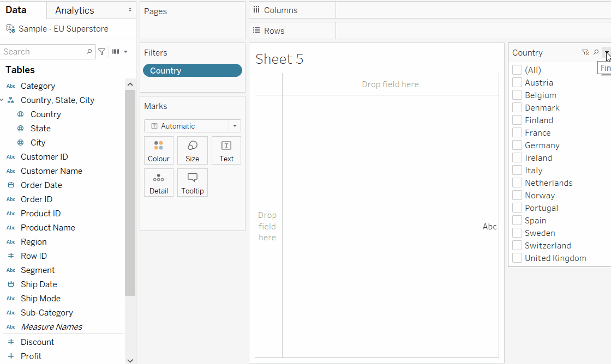Open search in the Country filter card
The height and width of the screenshot is (364, 611).
[x=595, y=52]
